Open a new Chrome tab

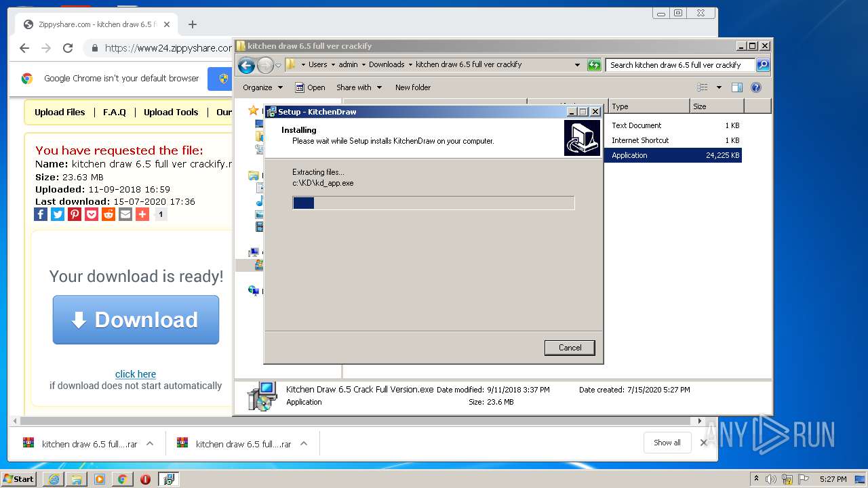click(x=193, y=24)
